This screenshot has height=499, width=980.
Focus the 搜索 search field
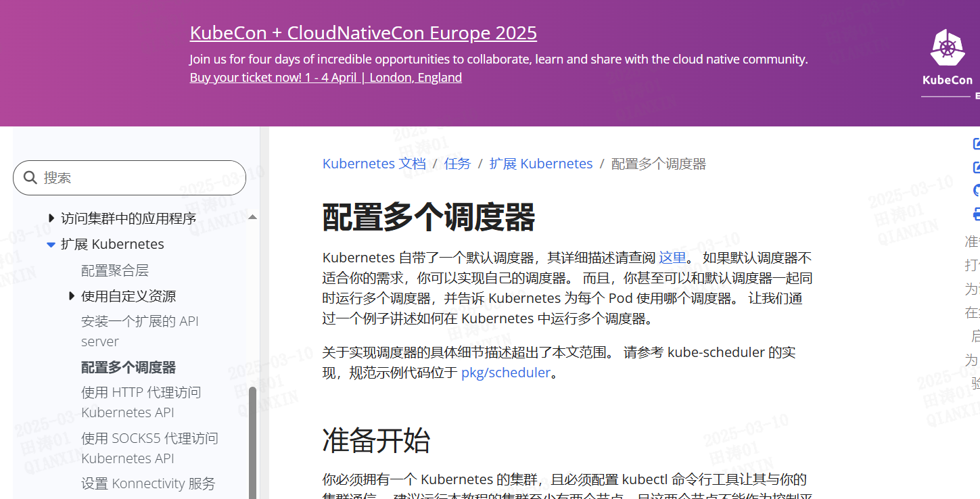pyautogui.click(x=129, y=178)
